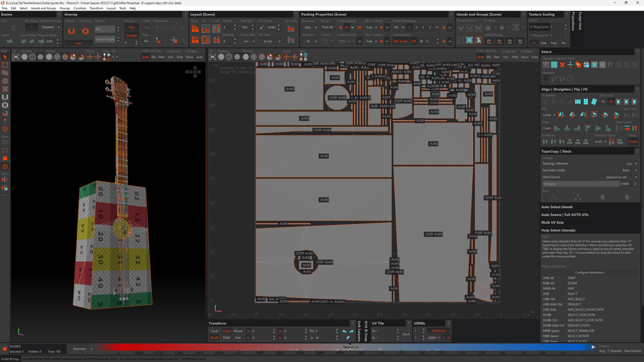Click the Similarity slider bar
Image resolution: width=644 pixels, height=362 pixels.
[581, 184]
